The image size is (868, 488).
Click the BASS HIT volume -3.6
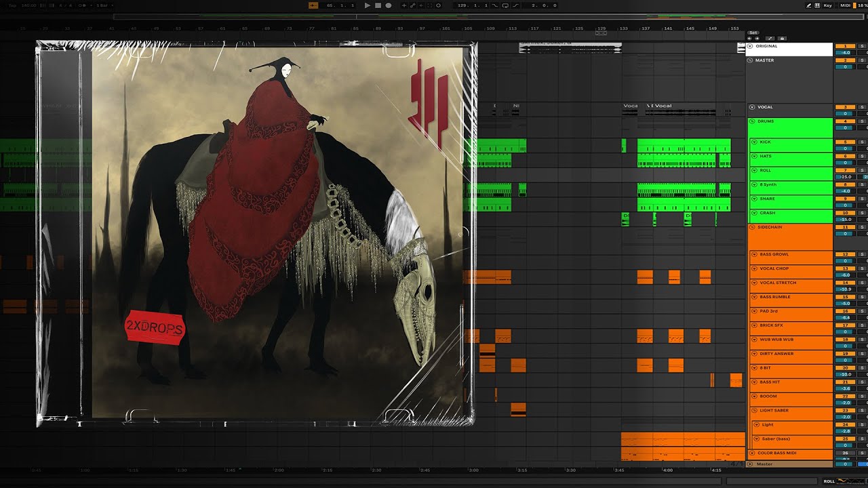coord(845,388)
